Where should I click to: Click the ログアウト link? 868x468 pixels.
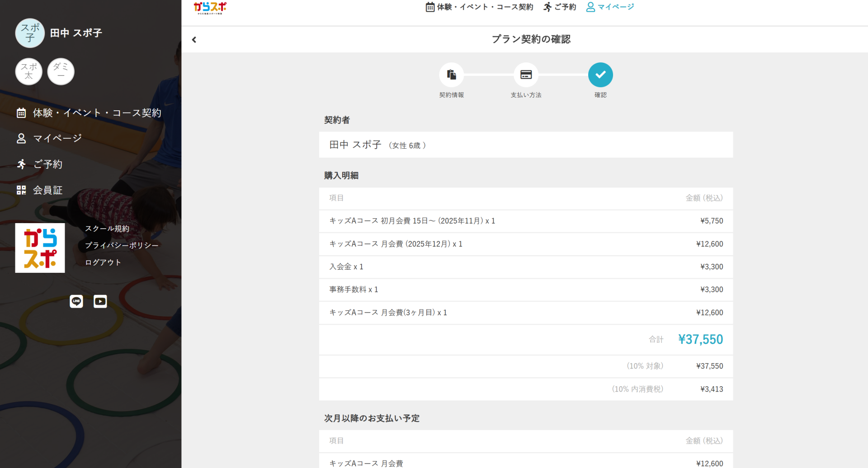103,262
